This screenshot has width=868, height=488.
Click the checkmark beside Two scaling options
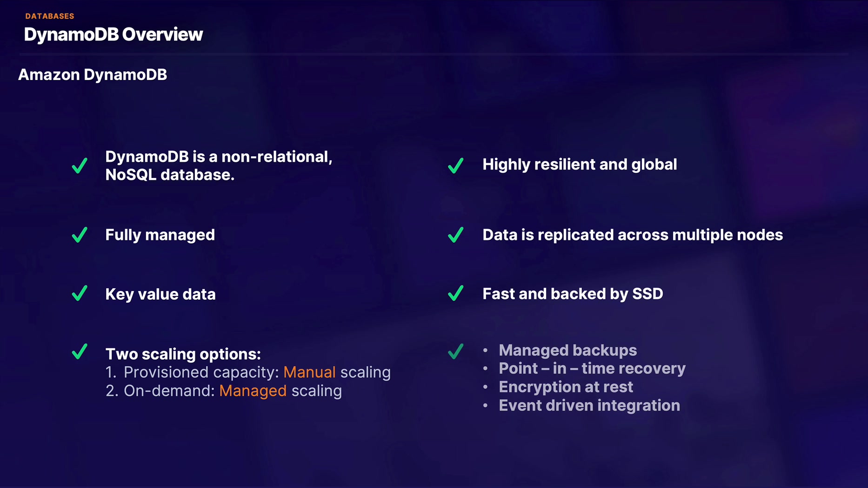(x=80, y=351)
